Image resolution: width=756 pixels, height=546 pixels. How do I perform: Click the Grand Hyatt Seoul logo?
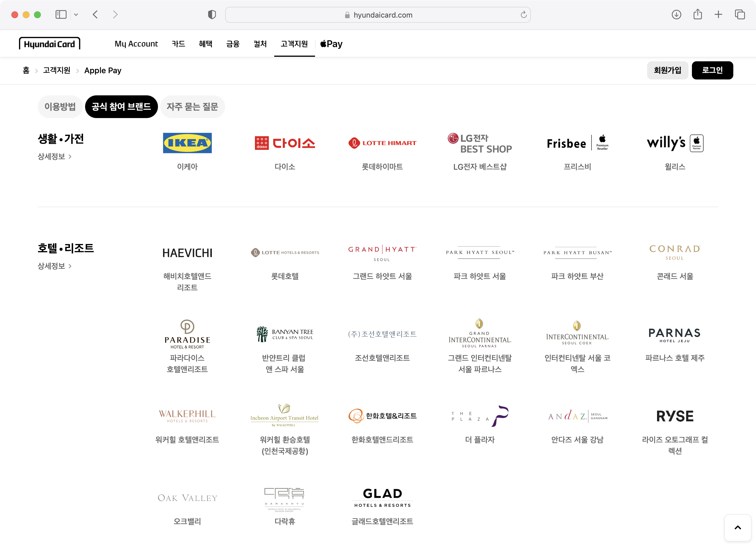[x=382, y=253]
